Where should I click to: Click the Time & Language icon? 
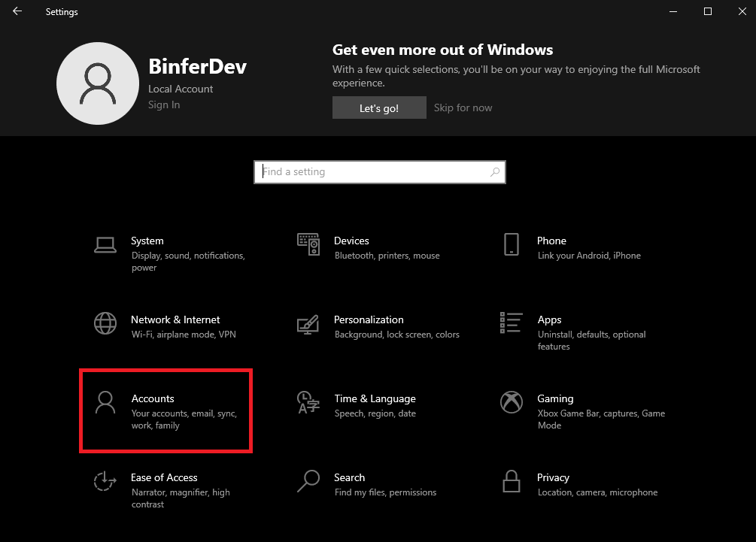(308, 402)
